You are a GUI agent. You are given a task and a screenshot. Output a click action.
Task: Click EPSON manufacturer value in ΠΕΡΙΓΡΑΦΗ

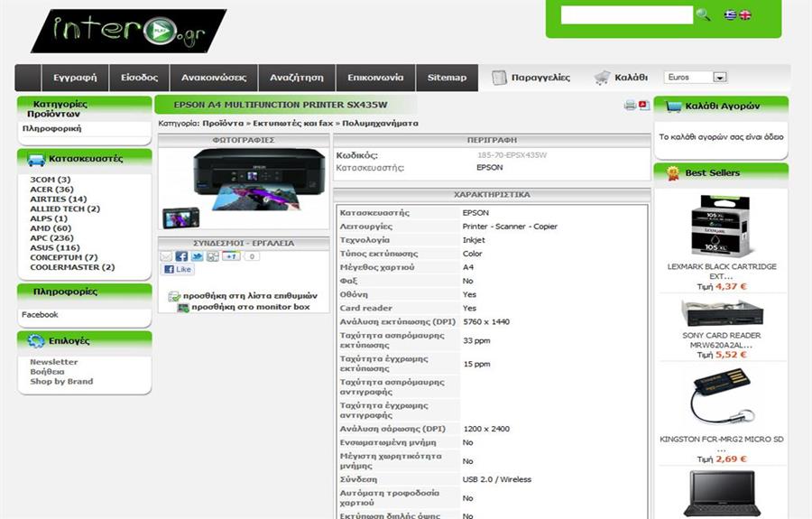[489, 168]
